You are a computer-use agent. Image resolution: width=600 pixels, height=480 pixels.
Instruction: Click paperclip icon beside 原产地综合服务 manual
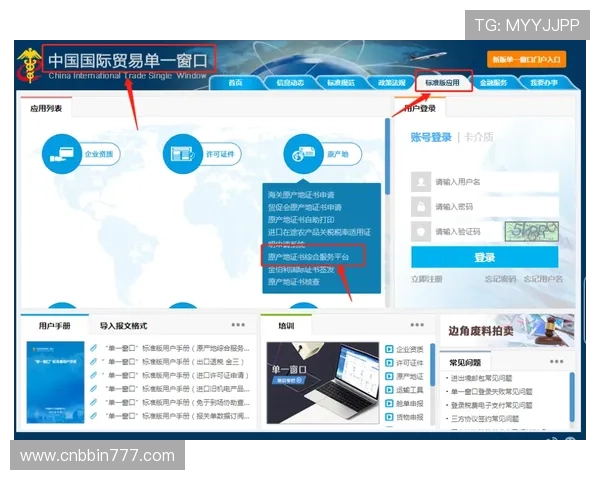[93, 348]
